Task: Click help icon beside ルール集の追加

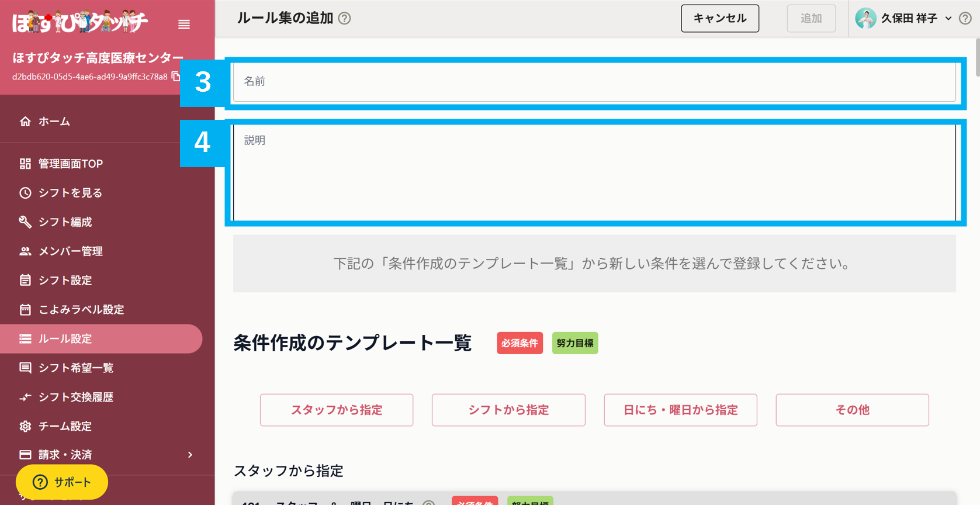Action: click(345, 18)
